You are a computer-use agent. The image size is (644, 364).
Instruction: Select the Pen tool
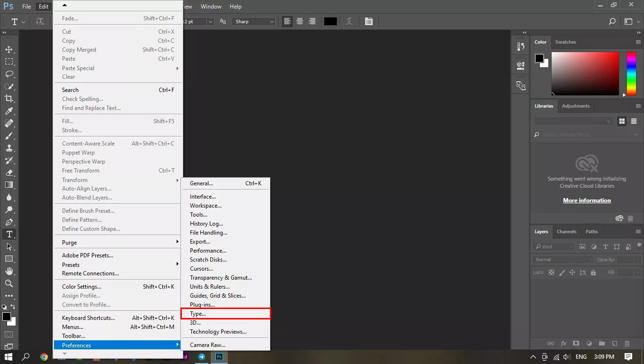(9, 222)
